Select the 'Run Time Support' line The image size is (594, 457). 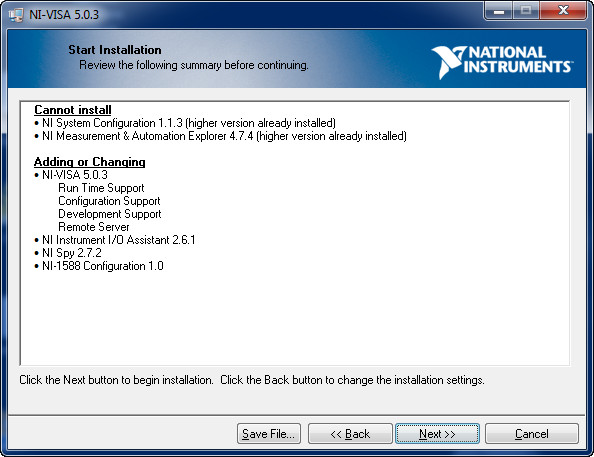point(101,188)
